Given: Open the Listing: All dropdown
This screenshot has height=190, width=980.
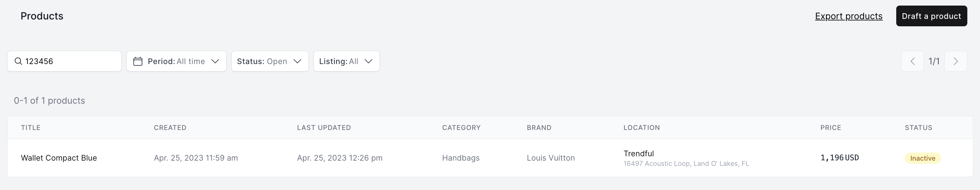Looking at the screenshot, I should point(347,61).
